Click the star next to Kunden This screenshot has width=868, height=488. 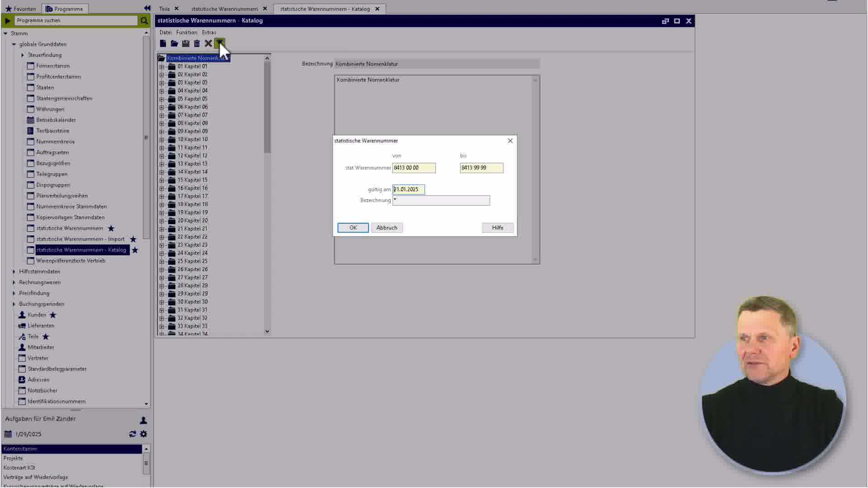tap(53, 315)
